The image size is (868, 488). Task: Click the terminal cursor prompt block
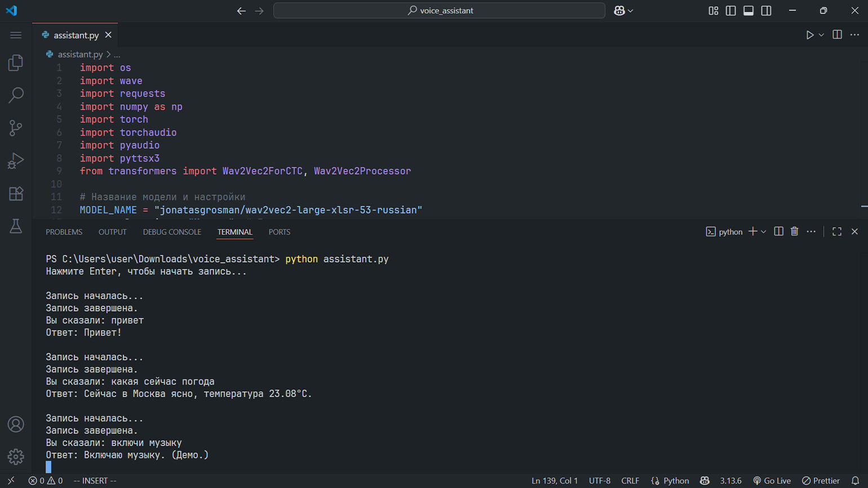(x=48, y=467)
